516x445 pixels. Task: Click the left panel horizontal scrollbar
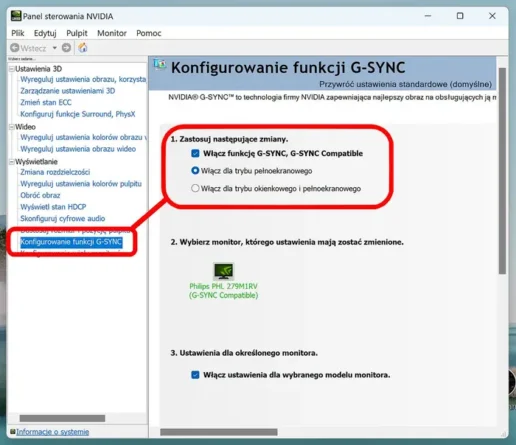pyautogui.click(x=62, y=418)
